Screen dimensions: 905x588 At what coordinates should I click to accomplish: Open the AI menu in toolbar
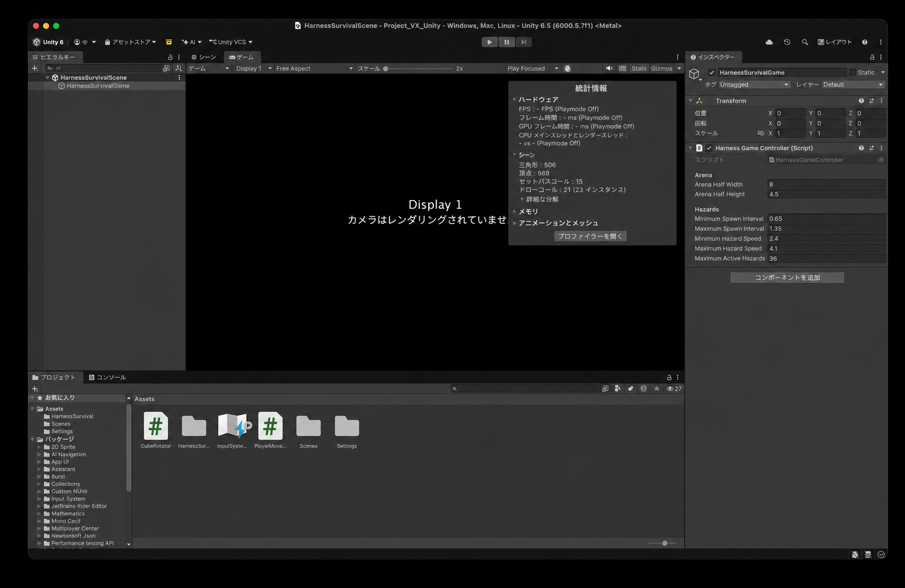click(191, 42)
